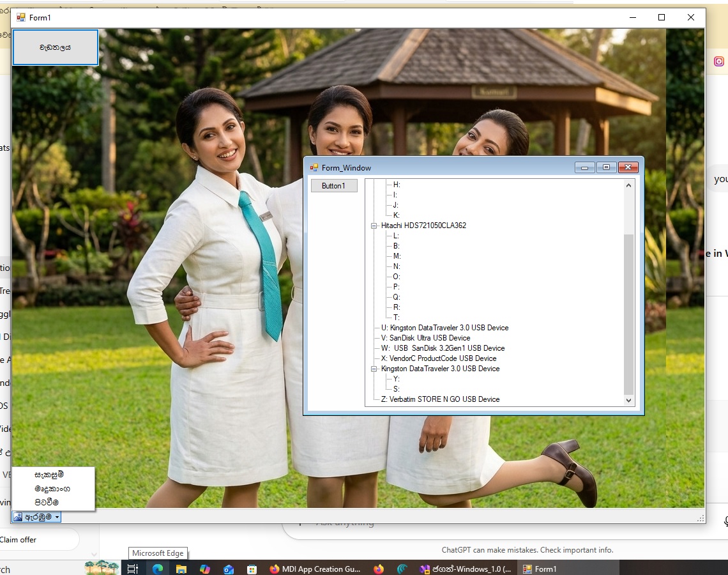
Task: Select drive P: under Hitachi
Action: pos(396,287)
